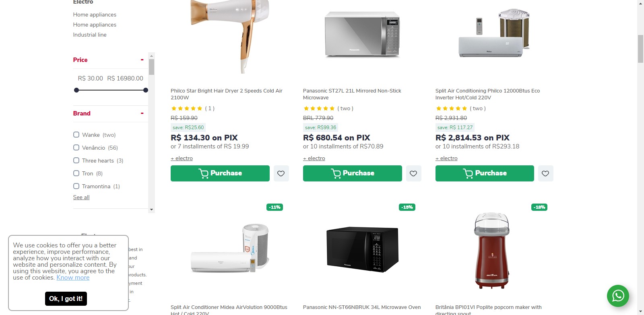The height and width of the screenshot is (315, 644).
Task: Expand brand list with See all
Action: [81, 197]
